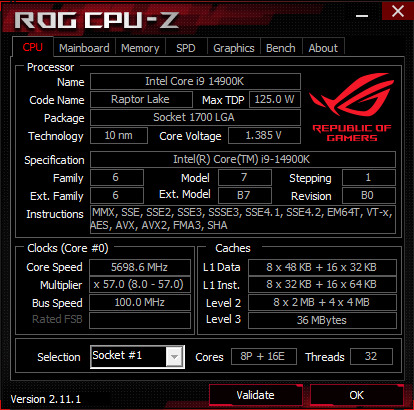The image size is (414, 410).
Task: Select the CPU tab
Action: coord(33,47)
